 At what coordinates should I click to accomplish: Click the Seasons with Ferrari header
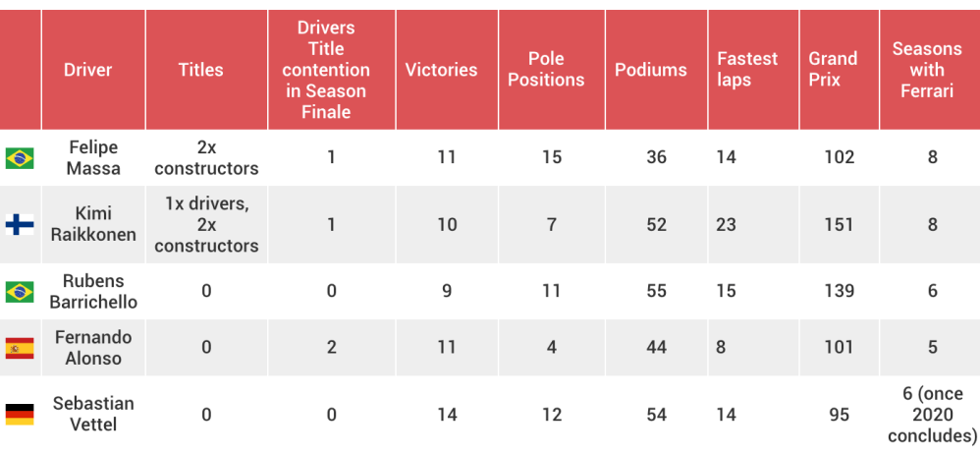click(x=926, y=70)
